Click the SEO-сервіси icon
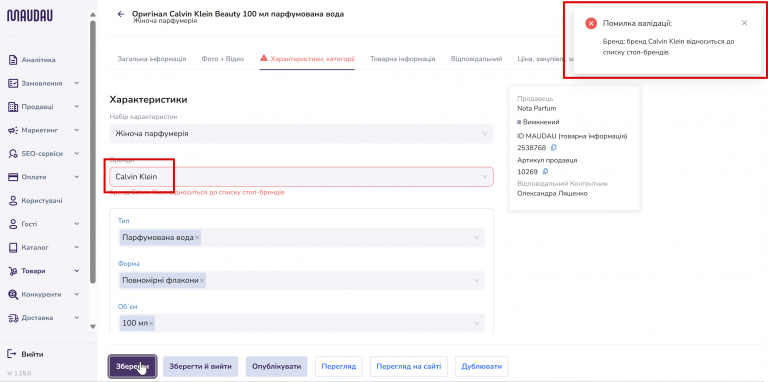The height and width of the screenshot is (382, 768). pos(13,154)
